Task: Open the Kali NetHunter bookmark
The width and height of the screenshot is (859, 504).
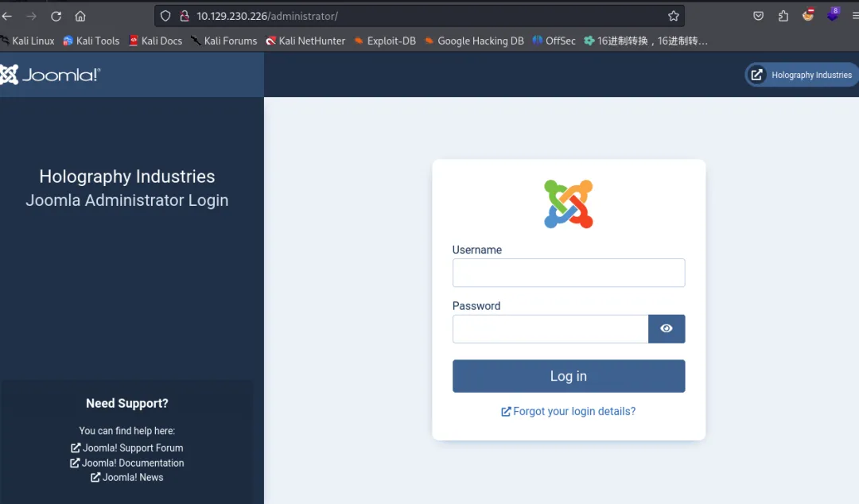Action: (305, 41)
